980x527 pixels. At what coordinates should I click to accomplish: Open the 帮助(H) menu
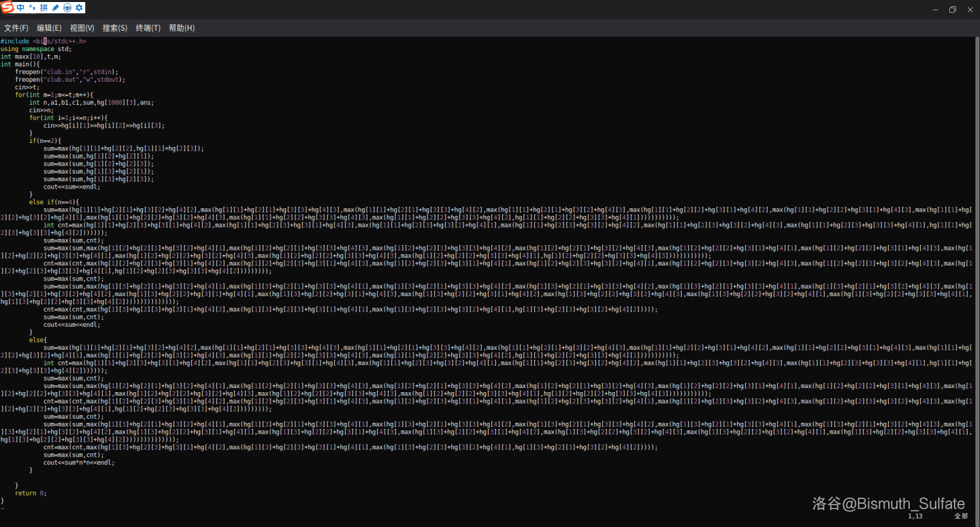181,28
